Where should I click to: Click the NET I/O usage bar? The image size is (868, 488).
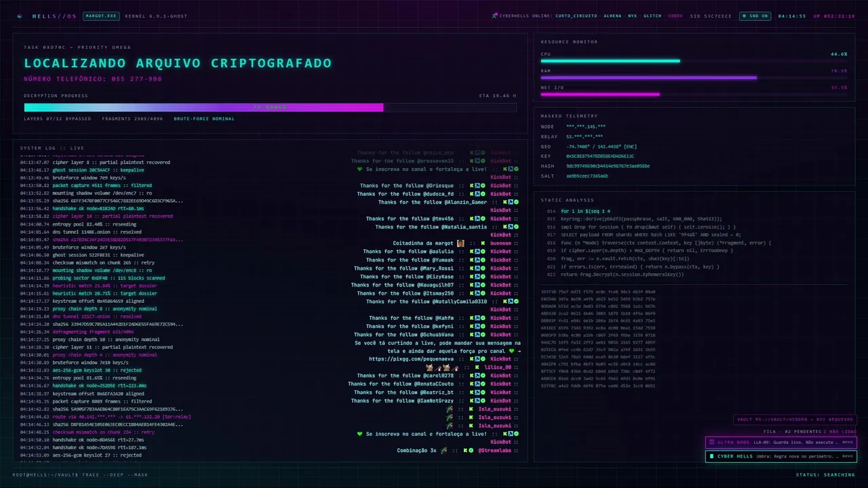694,95
